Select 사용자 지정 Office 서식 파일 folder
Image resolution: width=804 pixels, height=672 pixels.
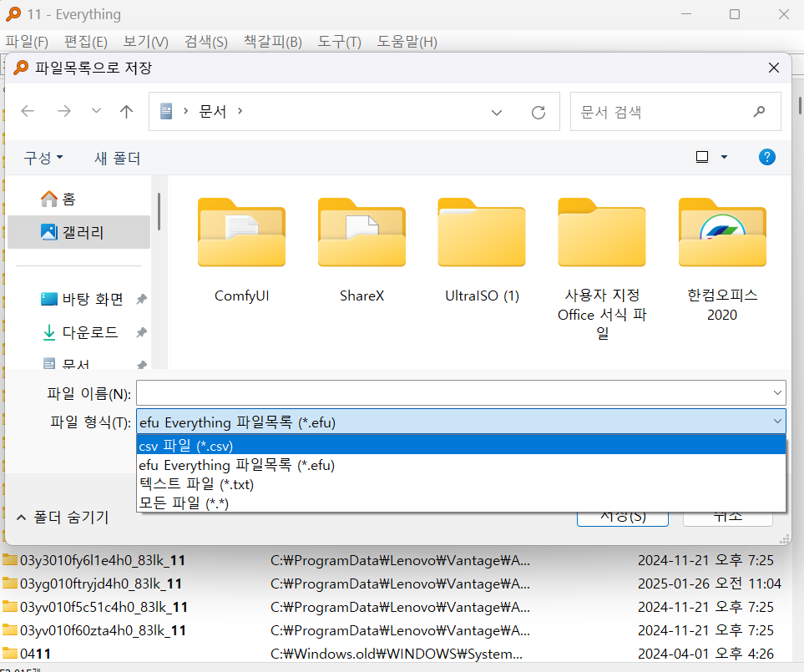602,269
